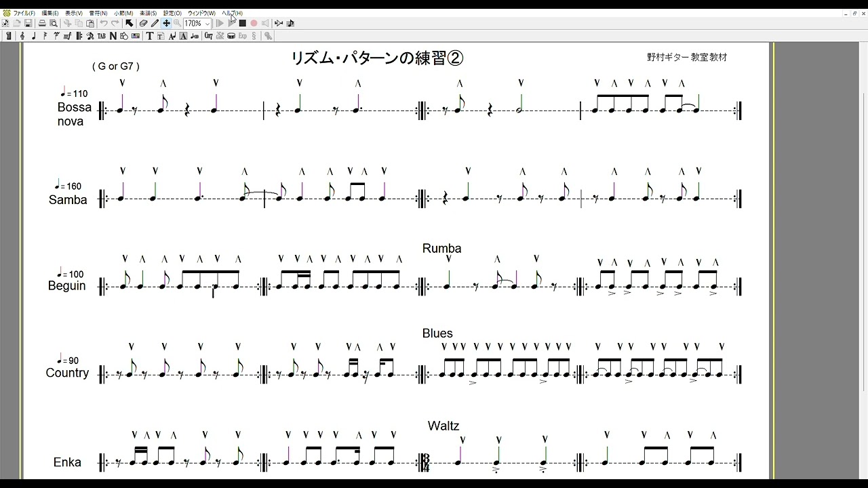Click the copy icon

coord(79,23)
